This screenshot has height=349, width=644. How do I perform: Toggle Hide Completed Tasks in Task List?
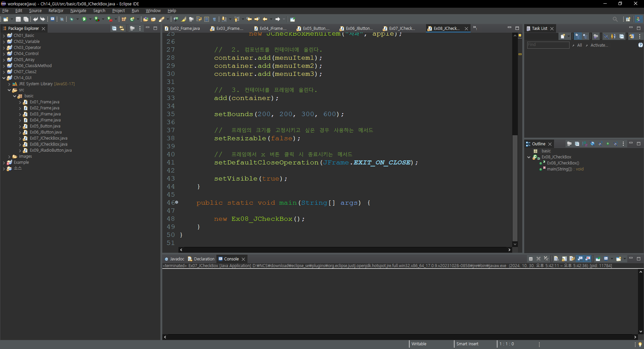[606, 36]
